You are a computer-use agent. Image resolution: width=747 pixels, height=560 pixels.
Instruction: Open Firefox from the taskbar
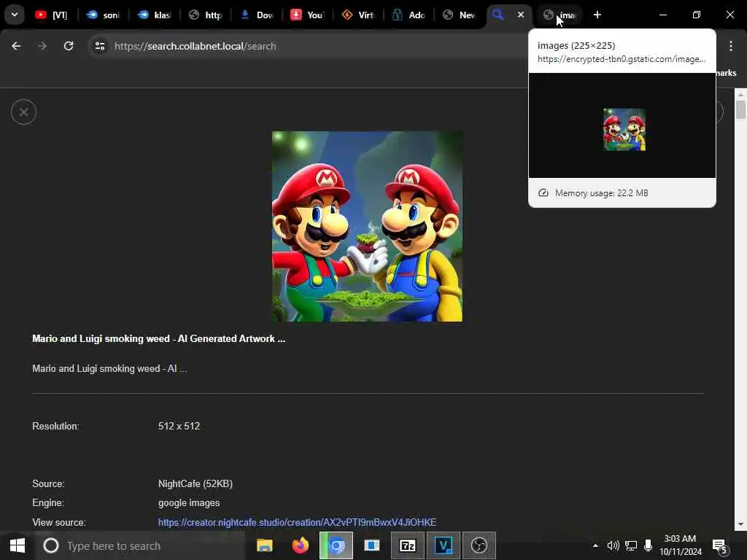(300, 545)
